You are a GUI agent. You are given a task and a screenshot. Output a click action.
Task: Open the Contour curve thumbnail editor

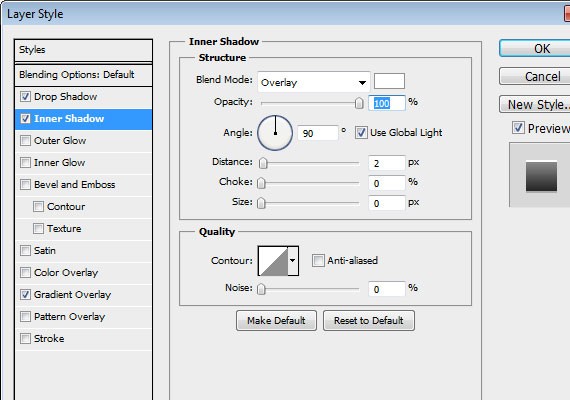pos(273,261)
